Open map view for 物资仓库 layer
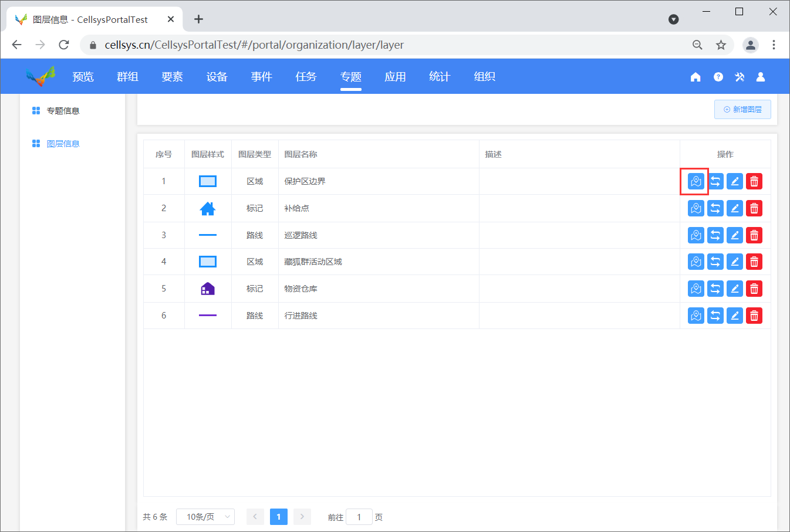790x532 pixels. (696, 289)
